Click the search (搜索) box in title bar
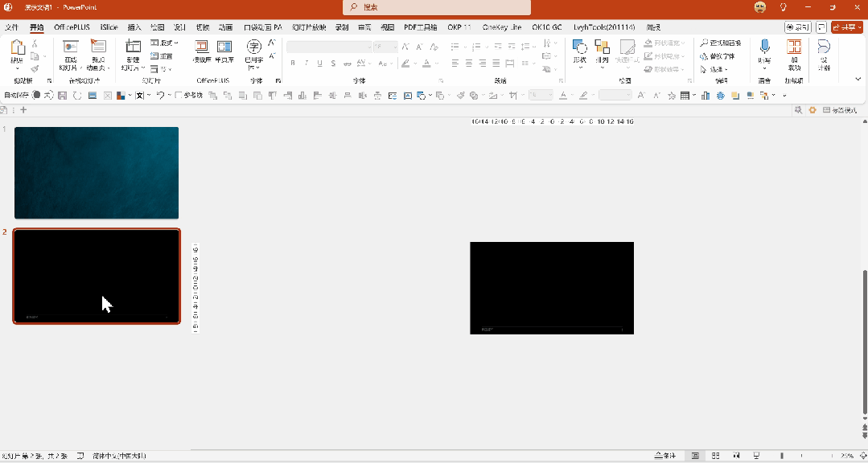The width and height of the screenshot is (868, 463). point(437,8)
